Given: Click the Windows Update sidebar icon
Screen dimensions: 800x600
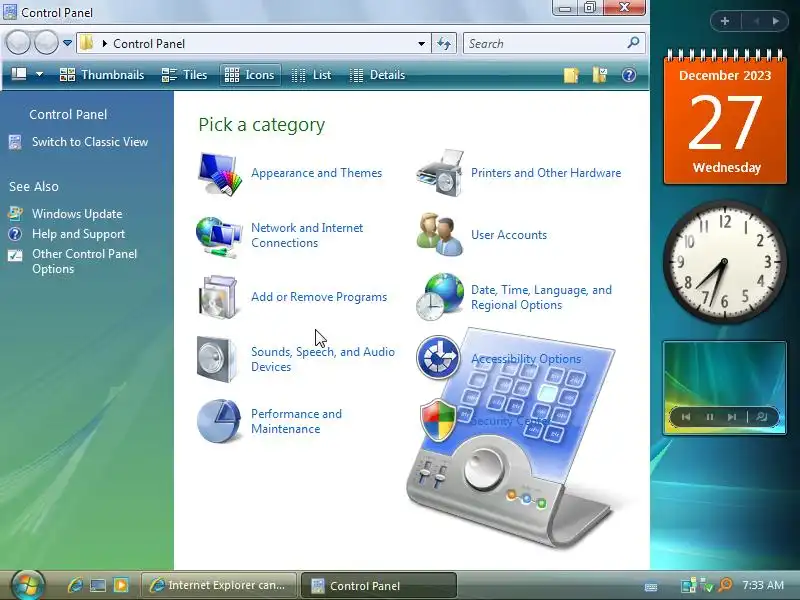Looking at the screenshot, I should (15, 213).
